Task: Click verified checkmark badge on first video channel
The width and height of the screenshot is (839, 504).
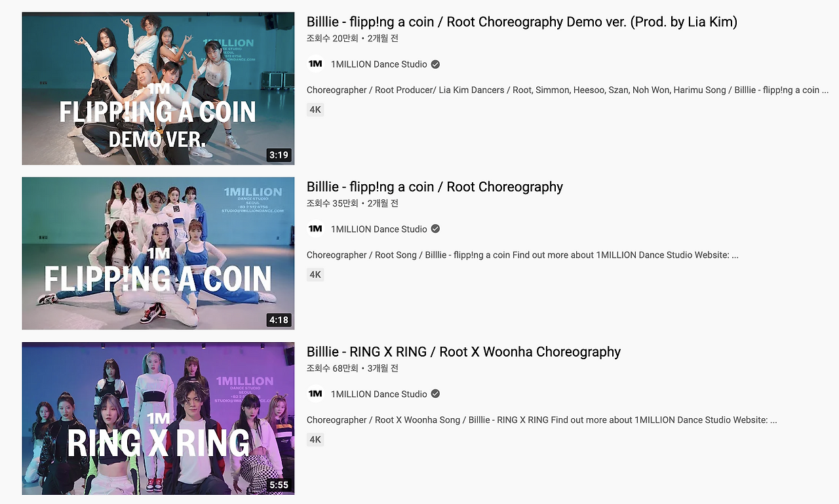Action: pyautogui.click(x=435, y=64)
